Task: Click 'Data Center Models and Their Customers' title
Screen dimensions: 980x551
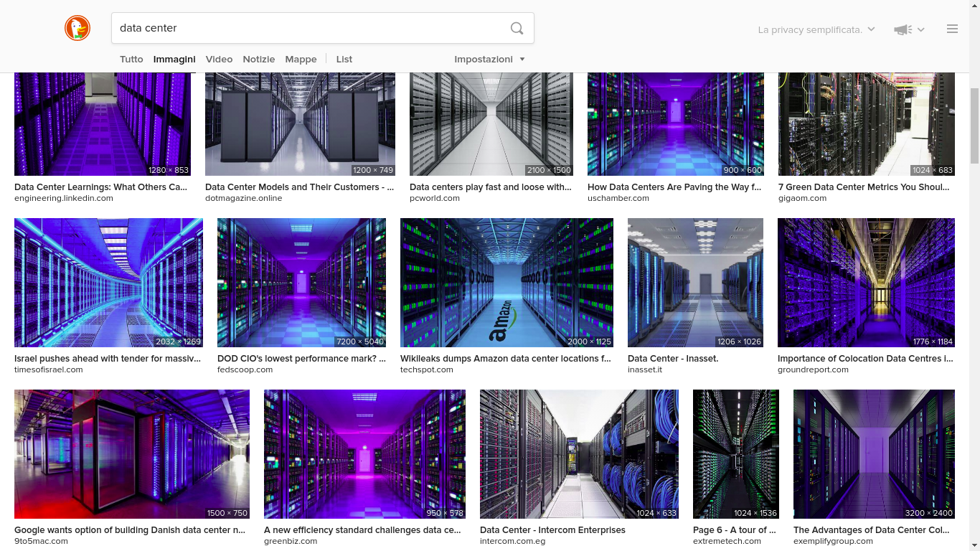Action: [300, 187]
